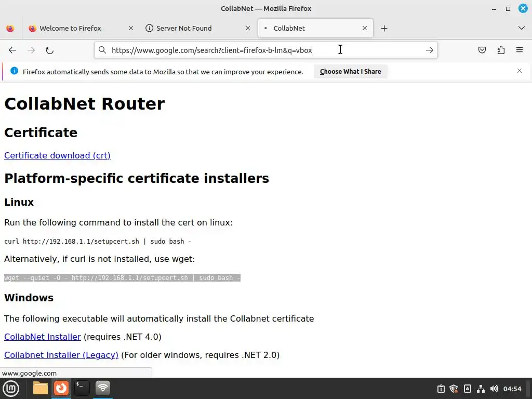The image size is (532, 399).
Task: Open the CollabNet Installer link
Action: [43, 337]
